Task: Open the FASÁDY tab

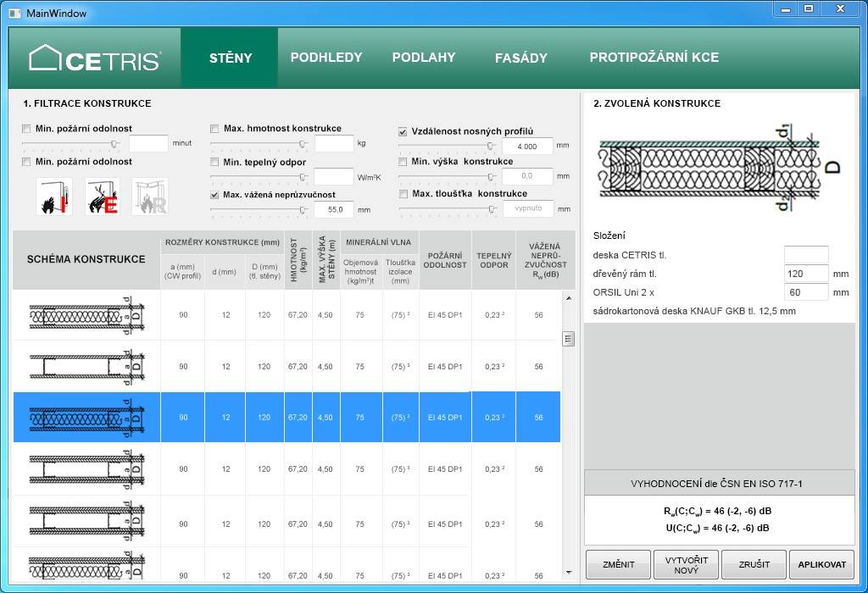Action: point(521,58)
